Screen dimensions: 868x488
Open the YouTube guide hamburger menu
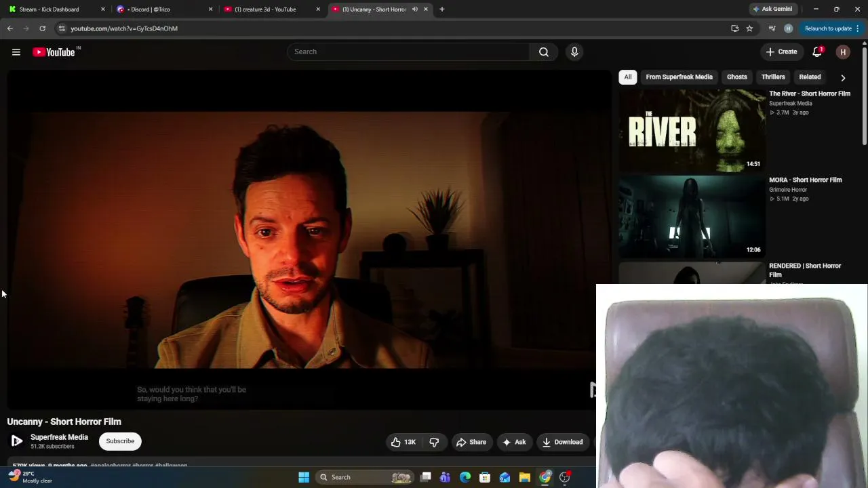coord(16,52)
